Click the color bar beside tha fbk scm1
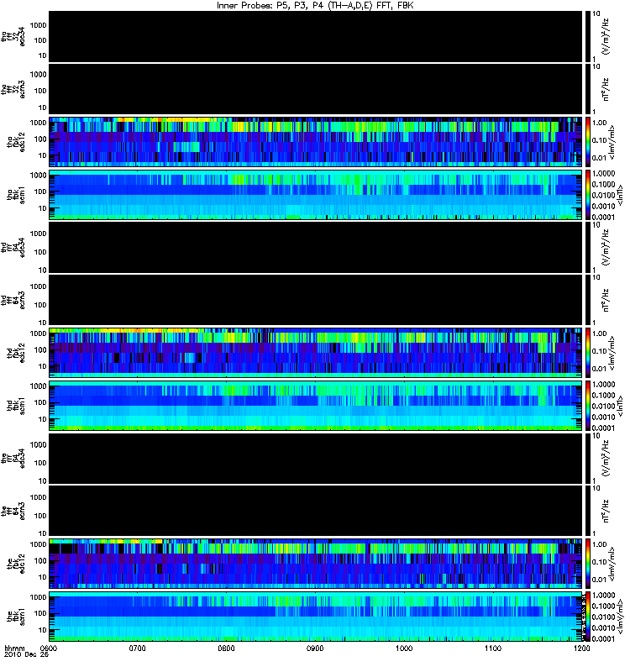 tap(587, 195)
